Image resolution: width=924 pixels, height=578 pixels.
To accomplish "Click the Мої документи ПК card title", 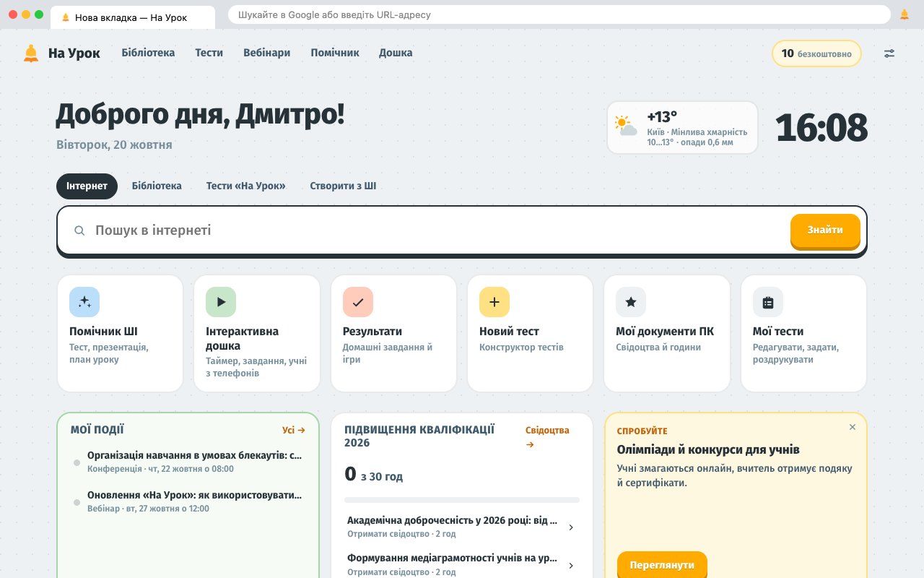I will point(665,331).
